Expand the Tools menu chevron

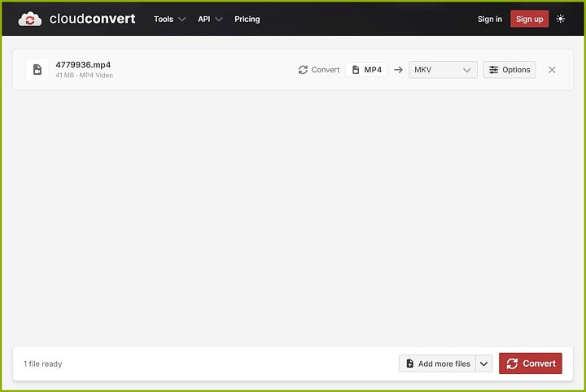point(181,19)
